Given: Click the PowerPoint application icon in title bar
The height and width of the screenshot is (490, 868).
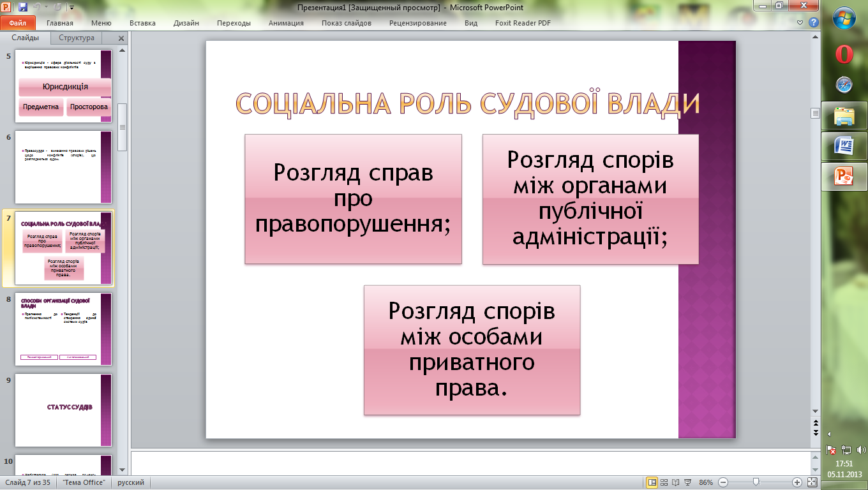Looking at the screenshot, I should (x=7, y=7).
